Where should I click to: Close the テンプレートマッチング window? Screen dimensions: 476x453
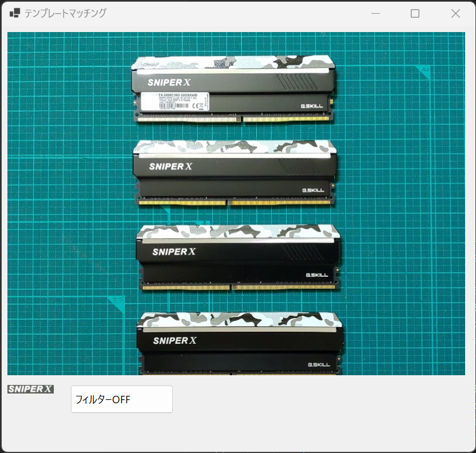tap(455, 13)
